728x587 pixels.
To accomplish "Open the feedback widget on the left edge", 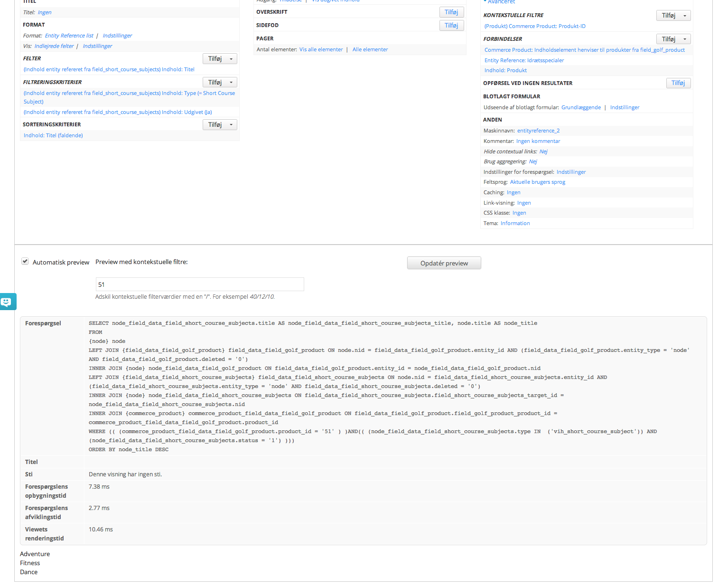I will point(7,302).
